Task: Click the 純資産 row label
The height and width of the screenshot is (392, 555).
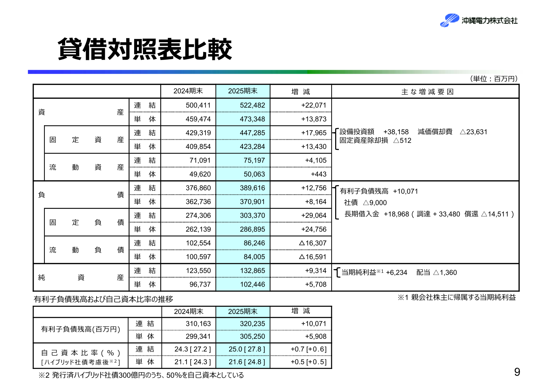Action: [81, 278]
